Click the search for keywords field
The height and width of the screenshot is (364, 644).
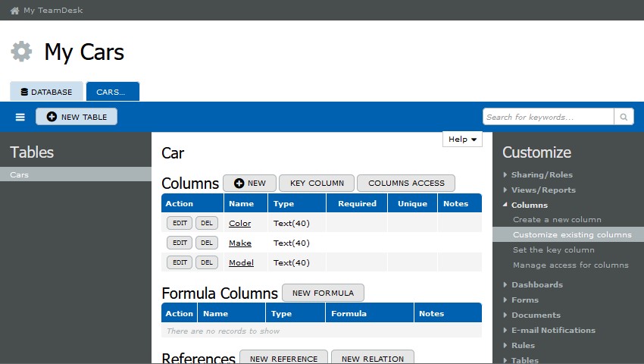tap(548, 117)
